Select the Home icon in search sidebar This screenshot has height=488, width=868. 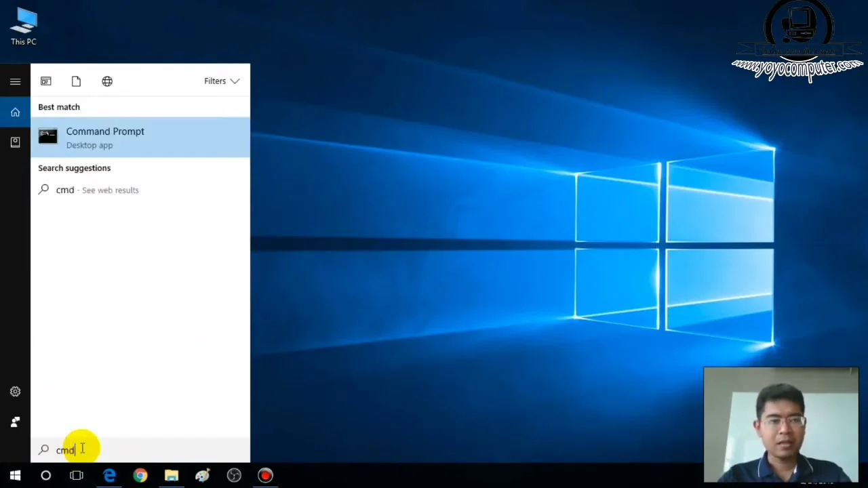click(x=15, y=113)
